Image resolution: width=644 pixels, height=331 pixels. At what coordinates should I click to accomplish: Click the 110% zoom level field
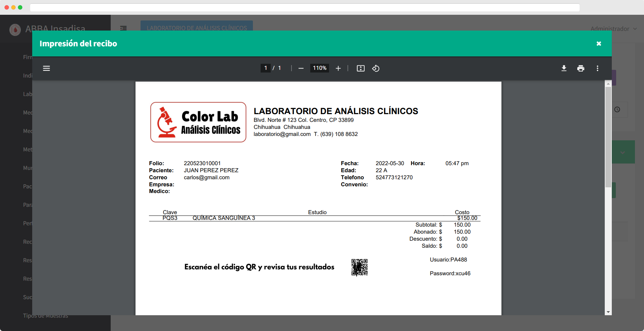click(x=320, y=68)
